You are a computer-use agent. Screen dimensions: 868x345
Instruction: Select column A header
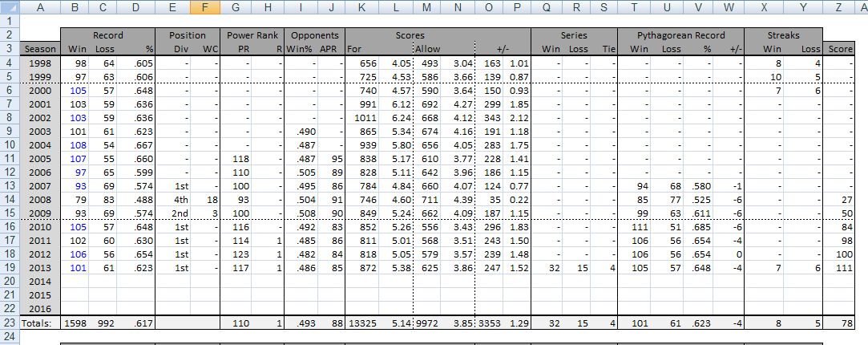(x=40, y=7)
